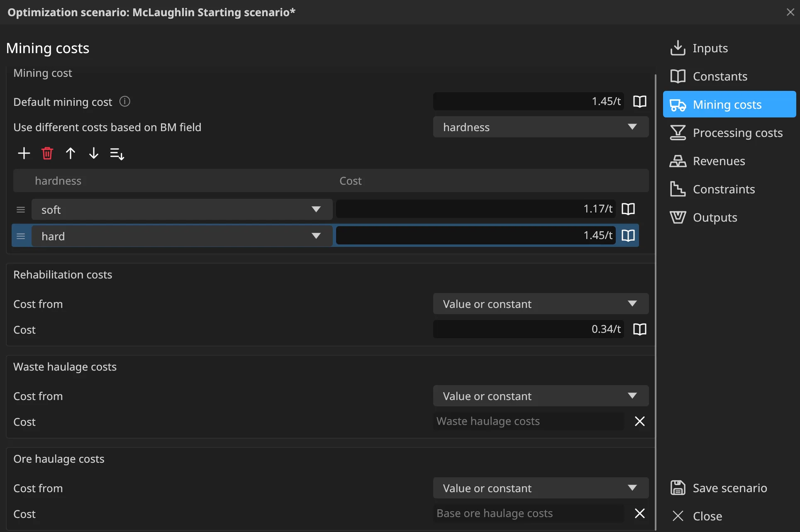The height and width of the screenshot is (532, 800).
Task: Edit the hard cost 1.45/t field
Action: [x=476, y=235]
